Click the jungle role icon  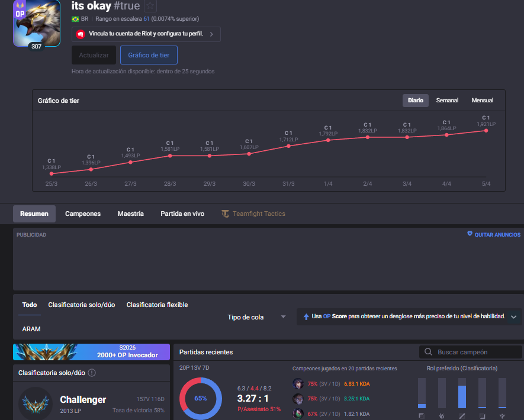(x=442, y=416)
